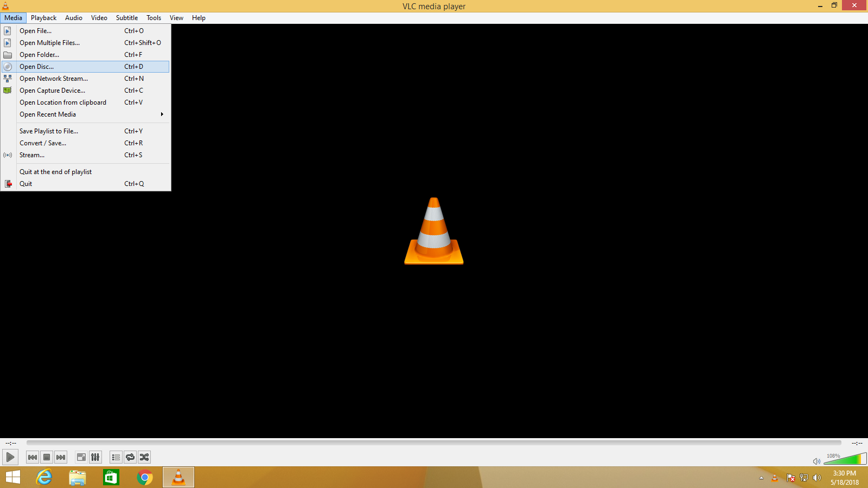Toggle fullscreen video button
Screen dimensions: 868x488
click(x=81, y=457)
